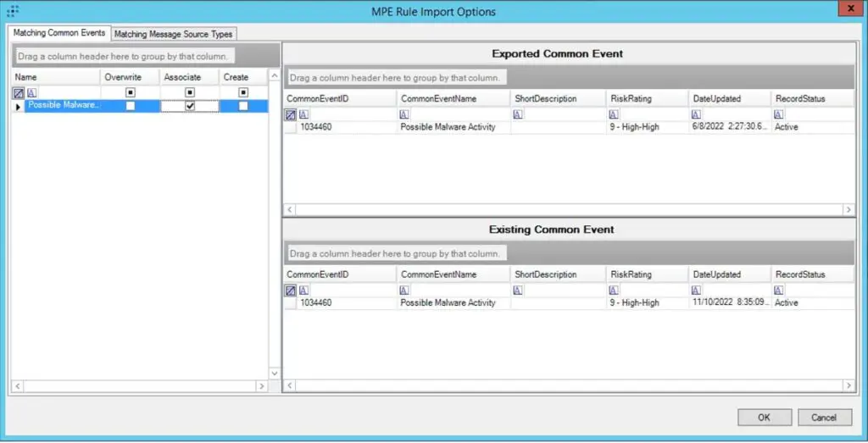
Task: Click the right scroll arrow under the Exported Common Event grid
Action: pos(848,209)
